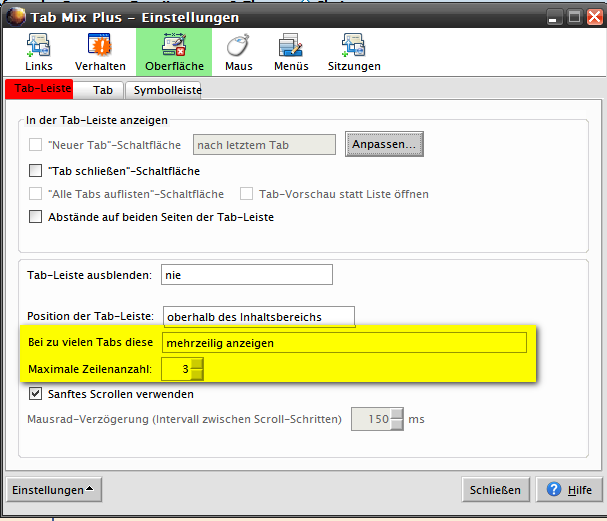Maximize the Einstellungen window

574,17
